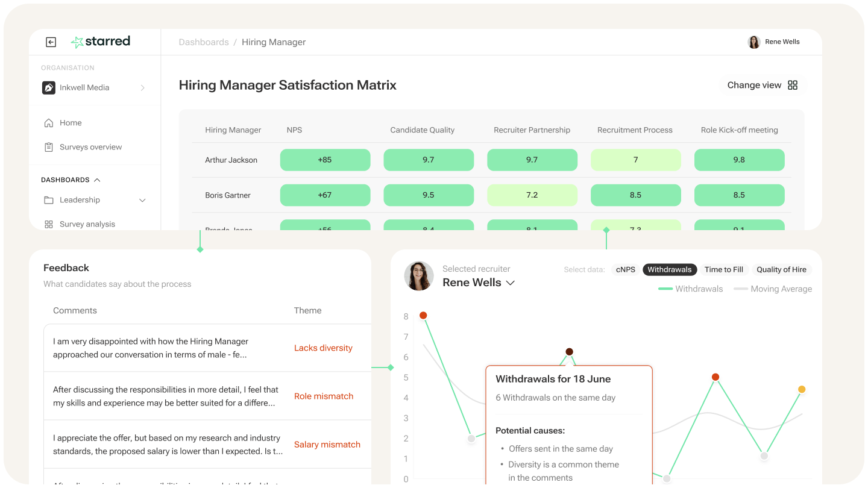Open Survey analysis in the sidebar
Image resolution: width=868 pixels, height=488 pixels.
tap(87, 224)
